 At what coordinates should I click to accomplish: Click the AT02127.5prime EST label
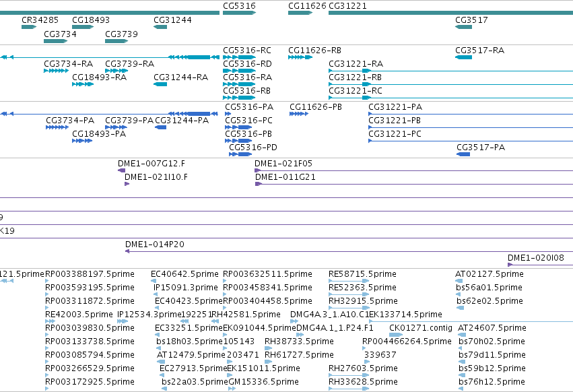pyautogui.click(x=490, y=274)
